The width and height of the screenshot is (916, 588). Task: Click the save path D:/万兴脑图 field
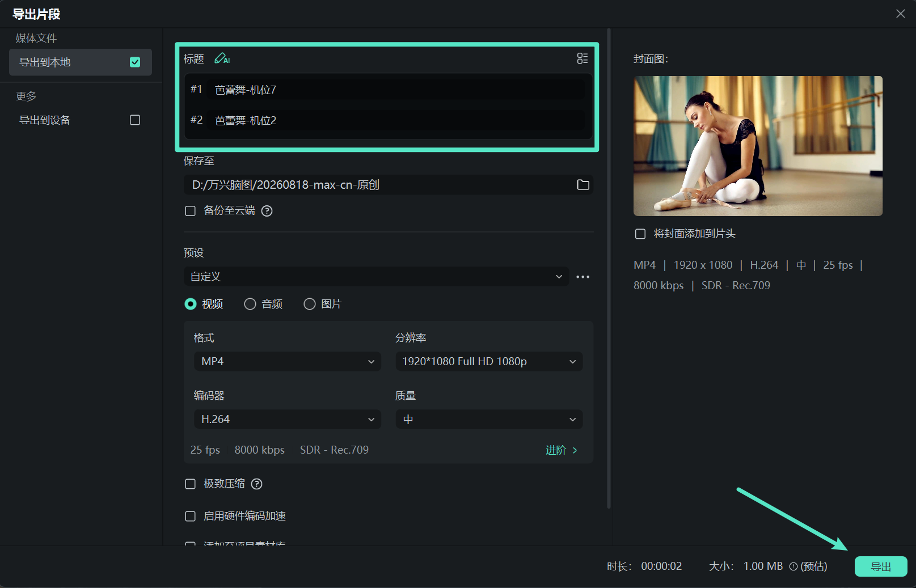[x=389, y=185]
